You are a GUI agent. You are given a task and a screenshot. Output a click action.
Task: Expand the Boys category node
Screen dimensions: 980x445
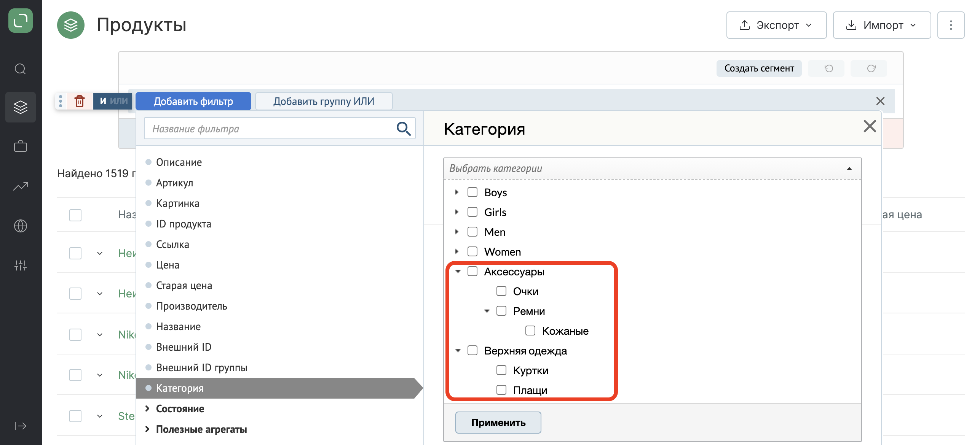[x=457, y=192]
